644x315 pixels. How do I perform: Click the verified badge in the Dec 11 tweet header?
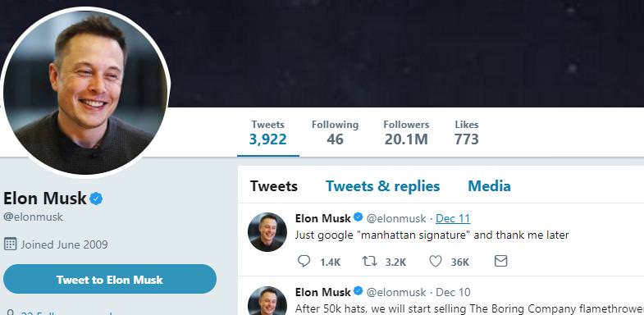pos(359,217)
